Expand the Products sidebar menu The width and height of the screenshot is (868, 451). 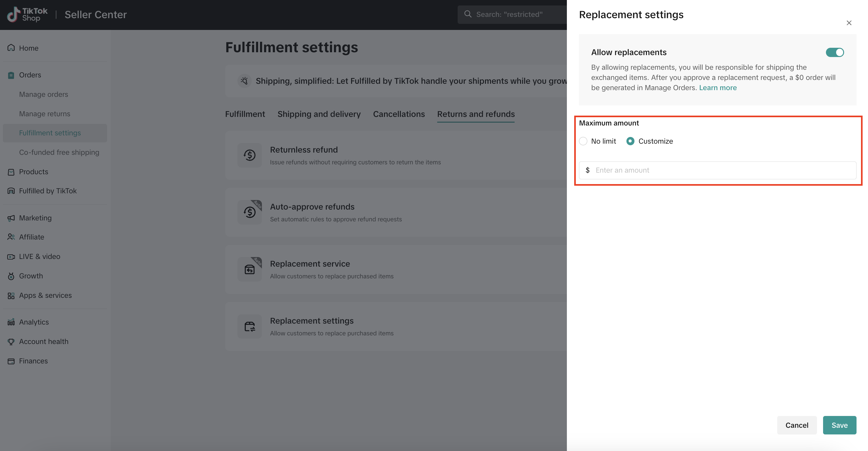(x=33, y=172)
